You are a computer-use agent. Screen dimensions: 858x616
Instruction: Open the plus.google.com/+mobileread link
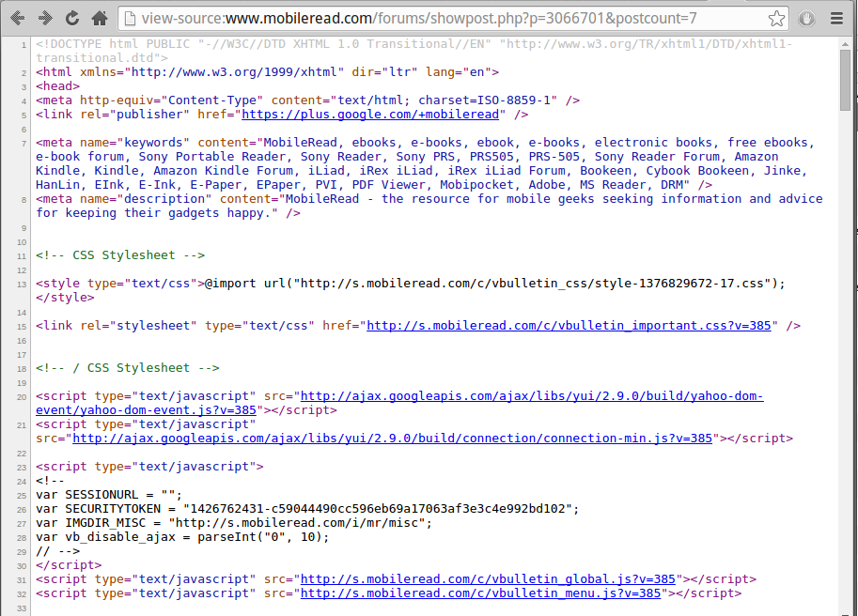pos(370,115)
